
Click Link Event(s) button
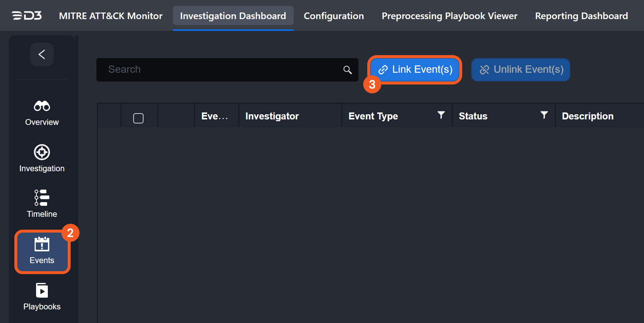pos(415,69)
